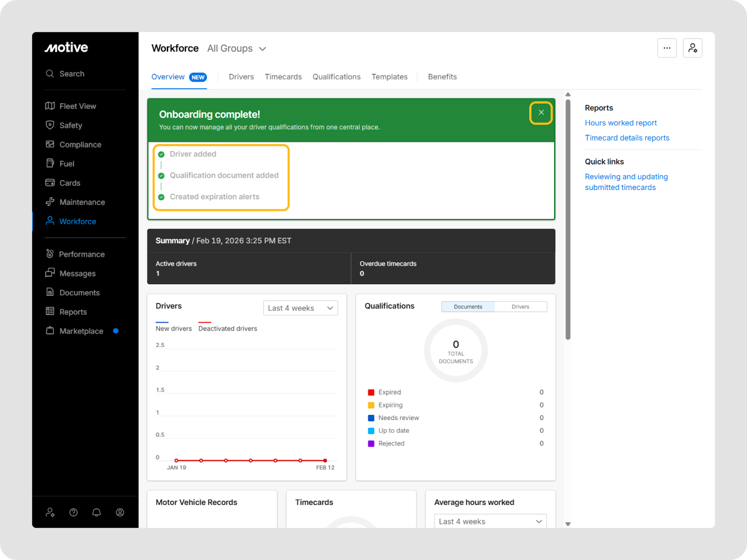Open notifications bell icon
This screenshot has width=747, height=560.
tap(97, 512)
